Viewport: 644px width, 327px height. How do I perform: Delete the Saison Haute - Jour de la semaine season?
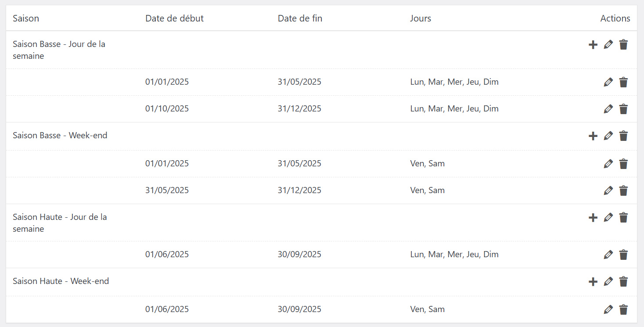tap(623, 217)
